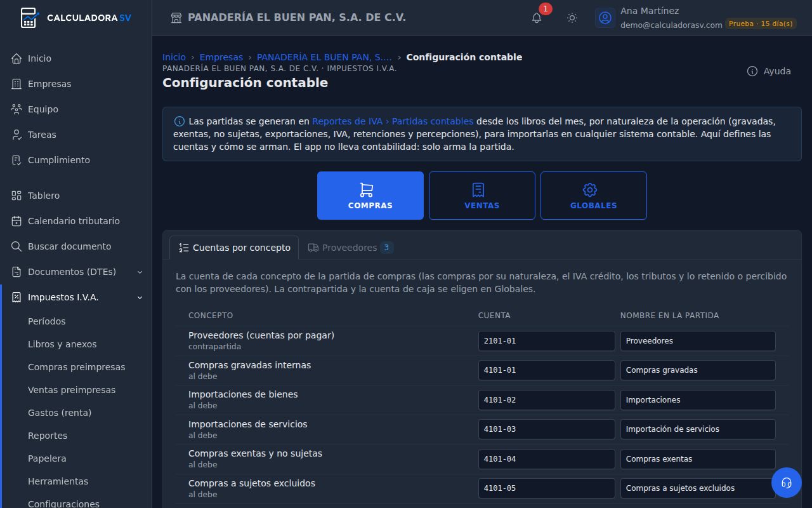Click the store icon beside the company name
The width and height of the screenshot is (812, 508).
coord(176,18)
